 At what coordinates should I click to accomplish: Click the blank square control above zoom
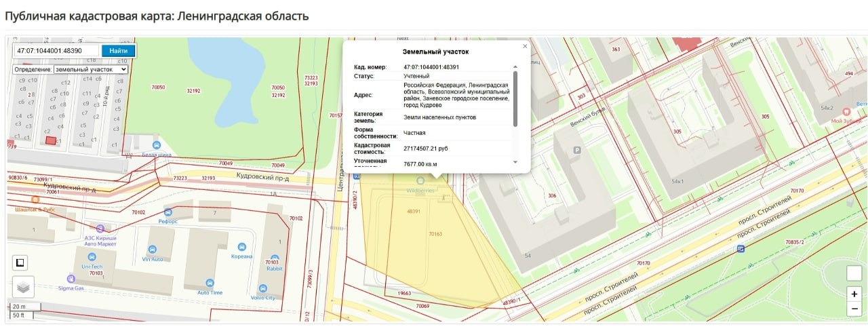(x=854, y=273)
